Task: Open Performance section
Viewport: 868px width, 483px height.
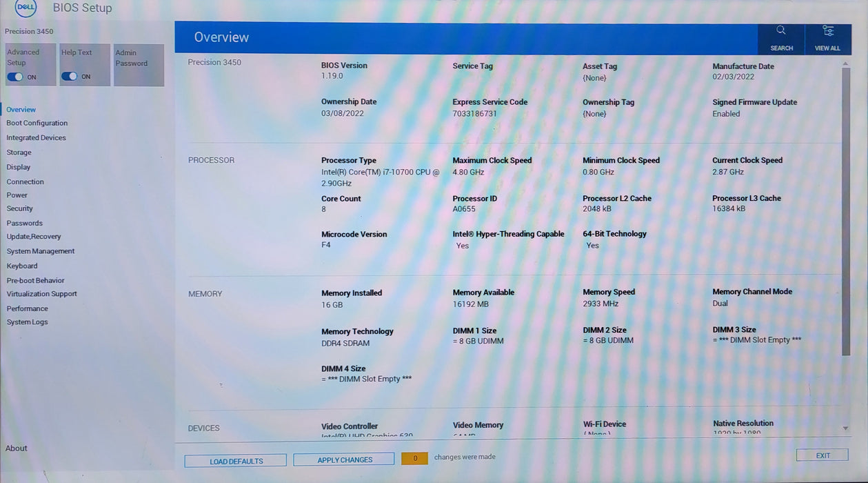Action: pyautogui.click(x=28, y=309)
